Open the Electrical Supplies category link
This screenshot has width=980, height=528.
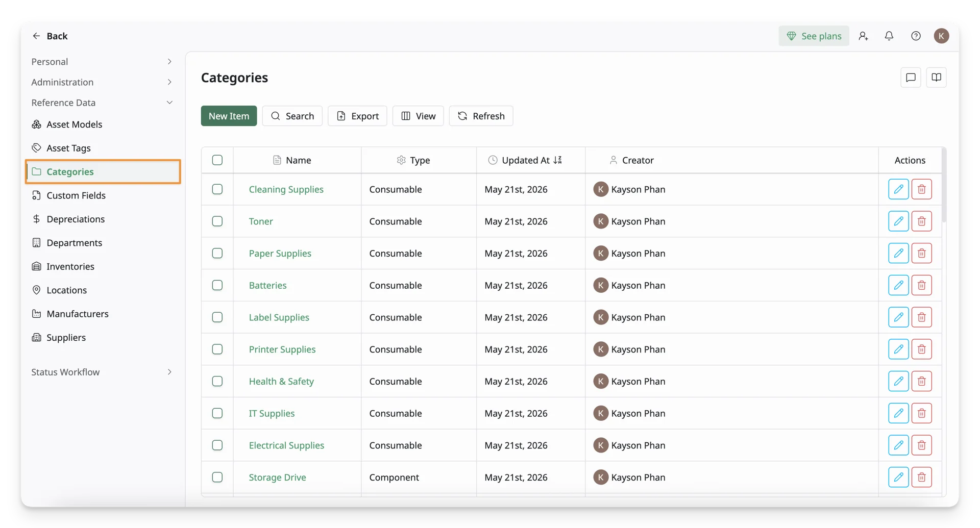pyautogui.click(x=286, y=445)
